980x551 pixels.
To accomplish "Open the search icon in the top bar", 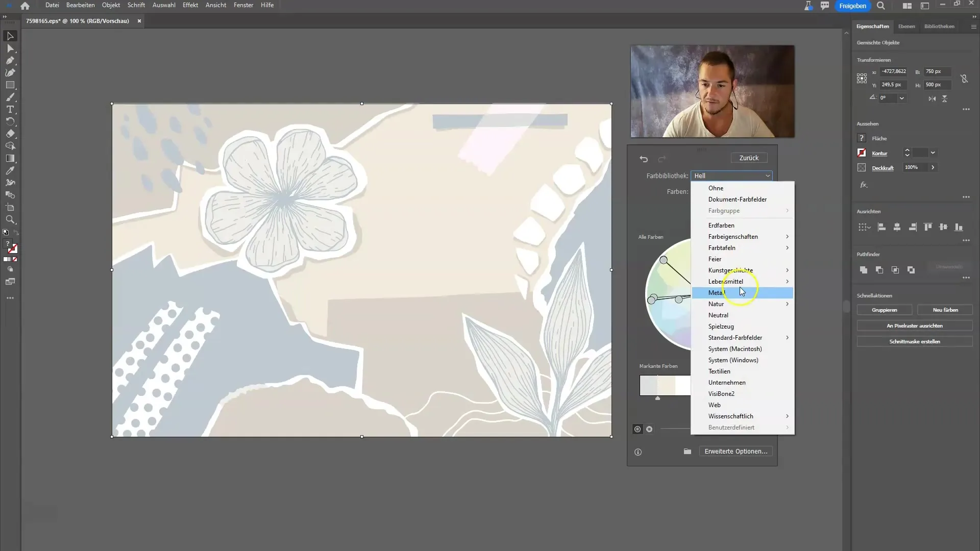I will coord(881,6).
